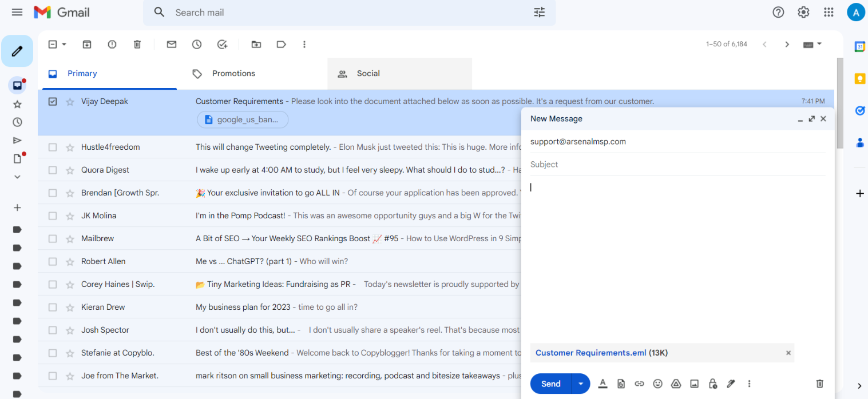This screenshot has height=399, width=868.
Task: Archive the selected email
Action: click(86, 44)
